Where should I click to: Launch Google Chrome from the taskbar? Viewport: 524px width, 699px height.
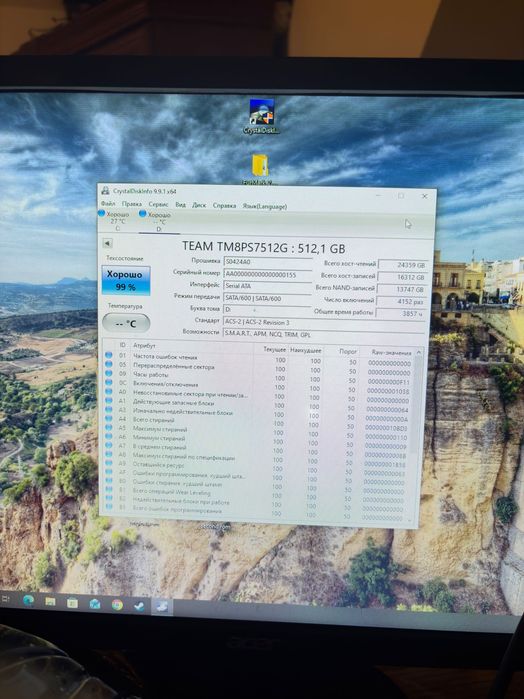(x=117, y=605)
